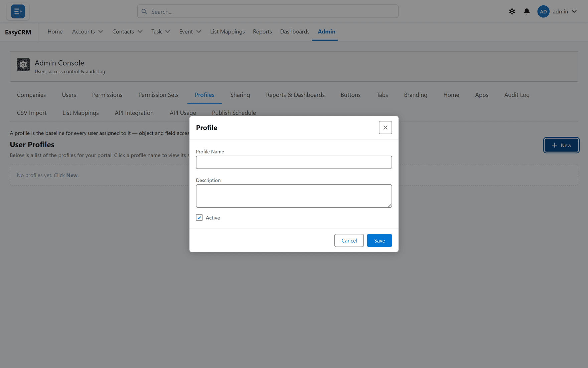Click the New profile button
This screenshot has height=368, width=588.
[561, 145]
